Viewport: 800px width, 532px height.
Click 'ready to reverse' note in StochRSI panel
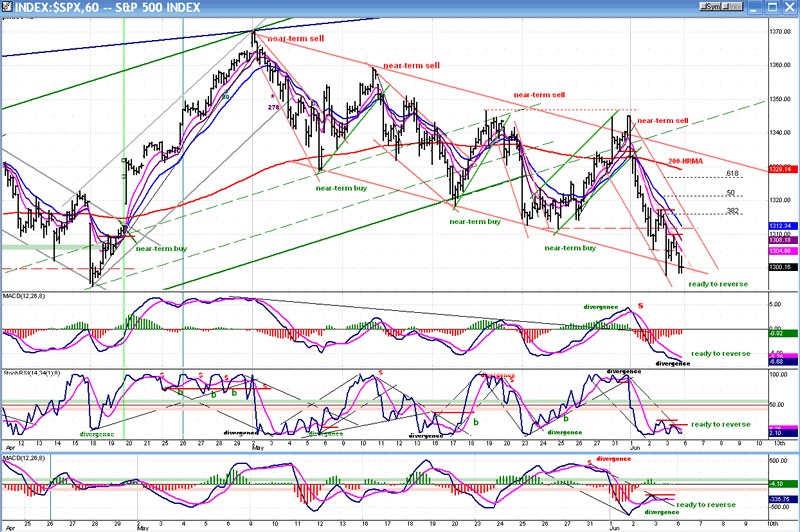pyautogui.click(x=721, y=424)
